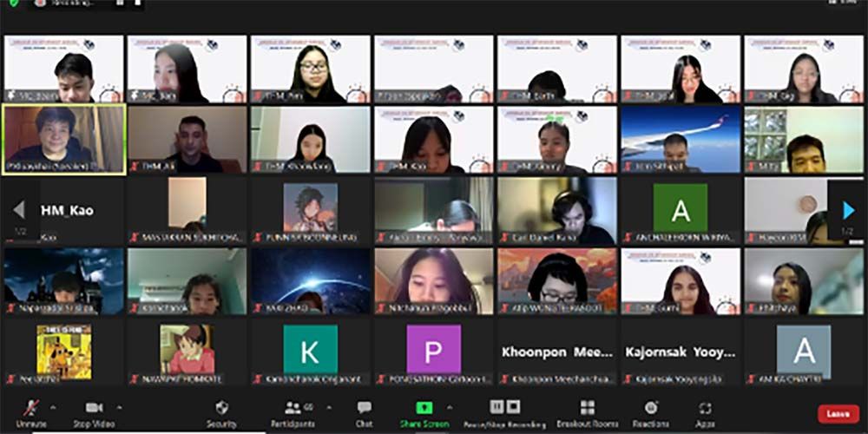Expand share options arrow beside Share Screen
868x434 pixels.
(x=449, y=406)
